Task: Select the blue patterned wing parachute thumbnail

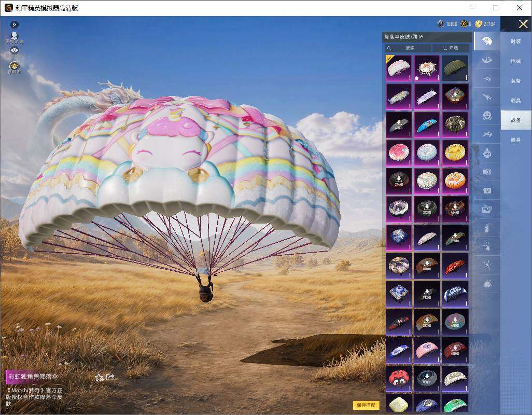Action: click(x=427, y=125)
